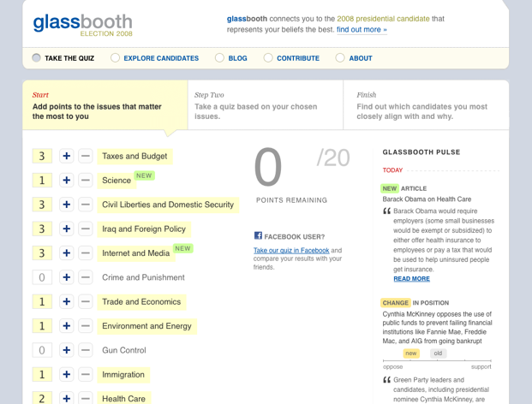Switch to the Finish step tab
This screenshot has width=532, height=404.
[426, 105]
